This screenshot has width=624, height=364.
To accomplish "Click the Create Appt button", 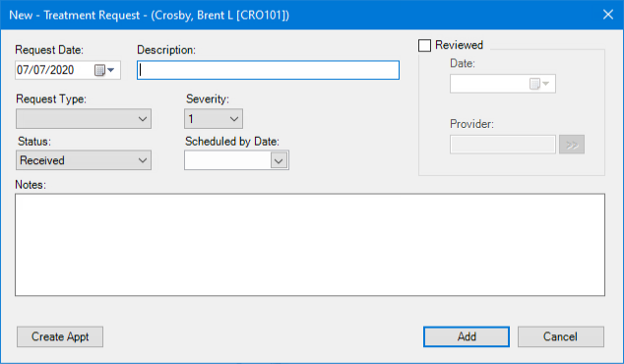I will (x=60, y=336).
